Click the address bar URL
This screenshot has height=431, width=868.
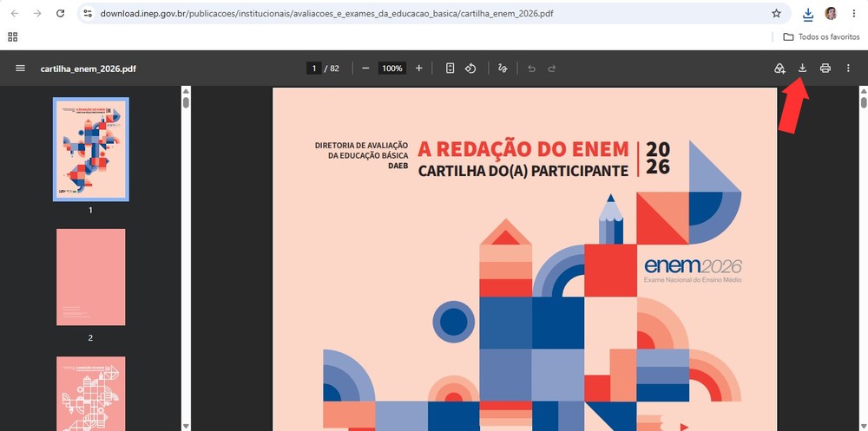(326, 13)
